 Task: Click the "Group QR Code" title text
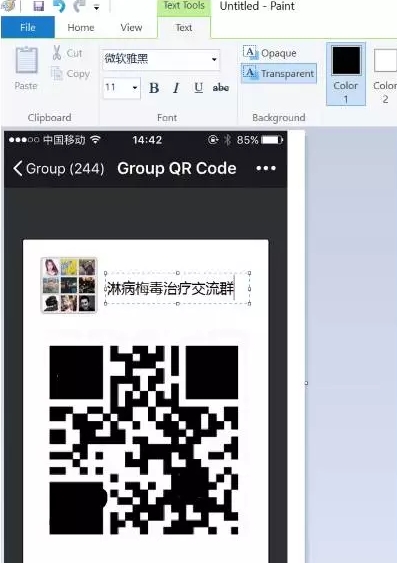[177, 168]
